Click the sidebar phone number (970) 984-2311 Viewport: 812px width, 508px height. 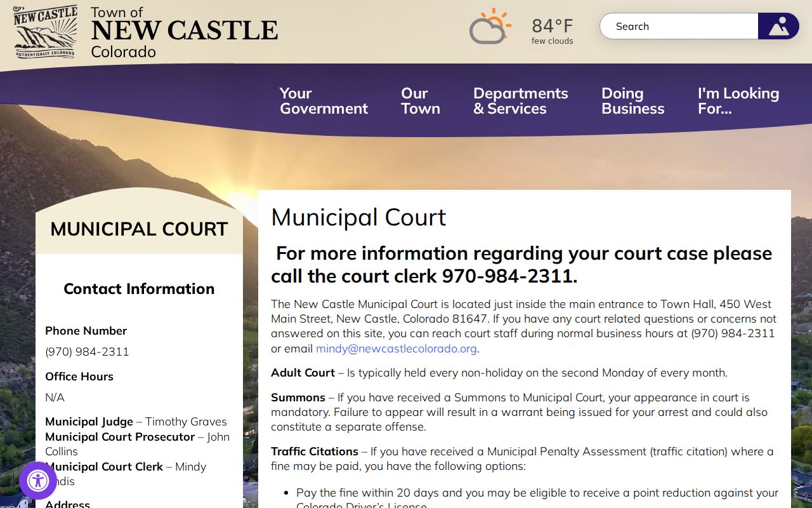(x=87, y=352)
